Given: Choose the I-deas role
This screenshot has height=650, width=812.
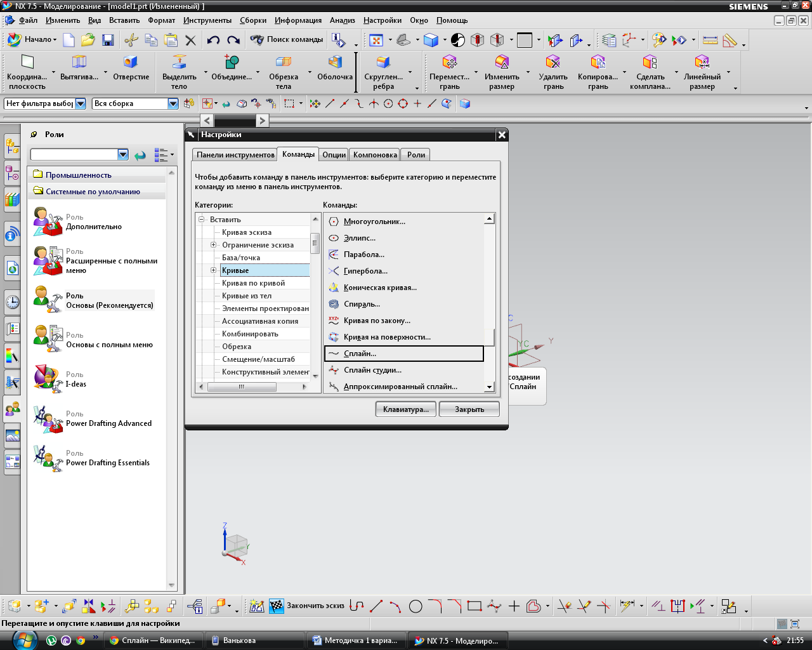Looking at the screenshot, I should [x=60, y=379].
